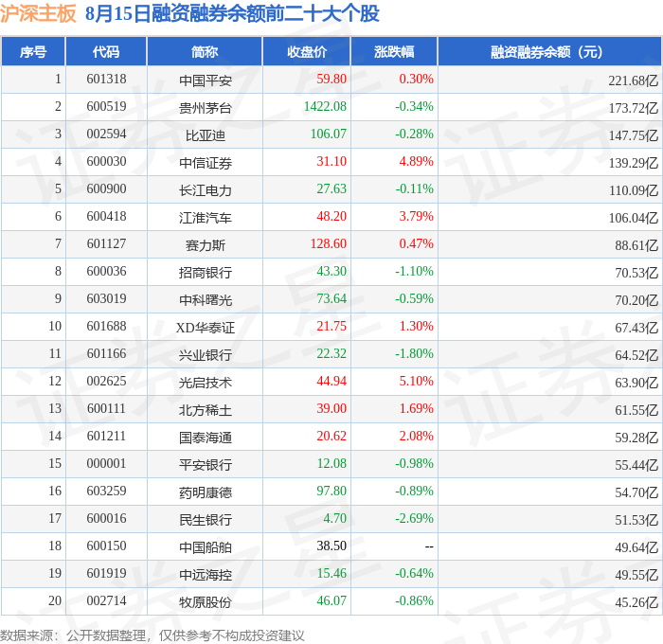Viewport: 663px width, 644px height.
Task: Select the stock name 中远海控
Action: click(x=206, y=575)
